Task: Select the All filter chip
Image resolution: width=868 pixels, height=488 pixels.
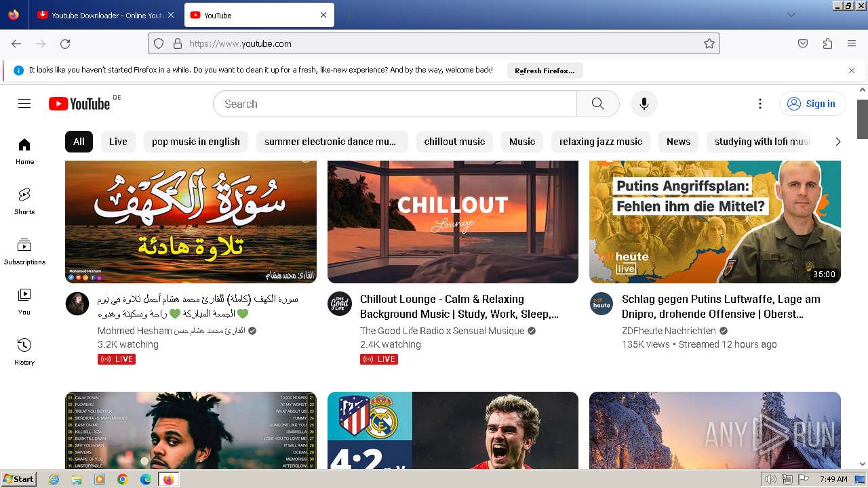Action: (x=79, y=142)
